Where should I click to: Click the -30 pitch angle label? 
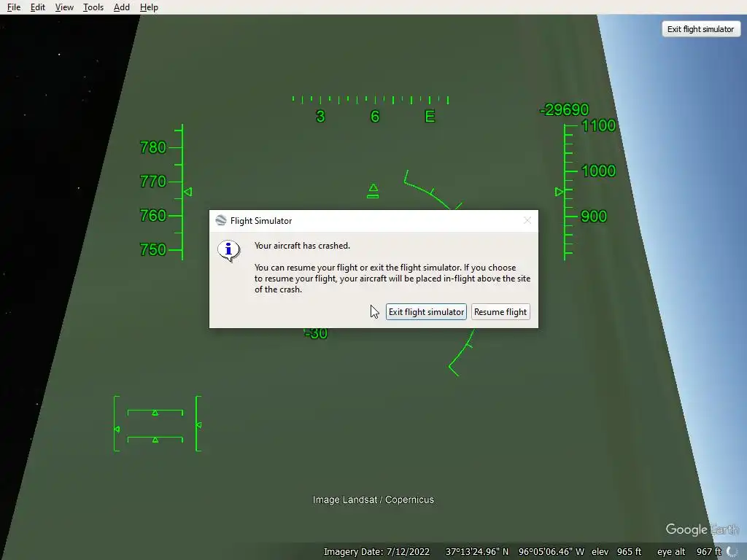click(x=315, y=333)
